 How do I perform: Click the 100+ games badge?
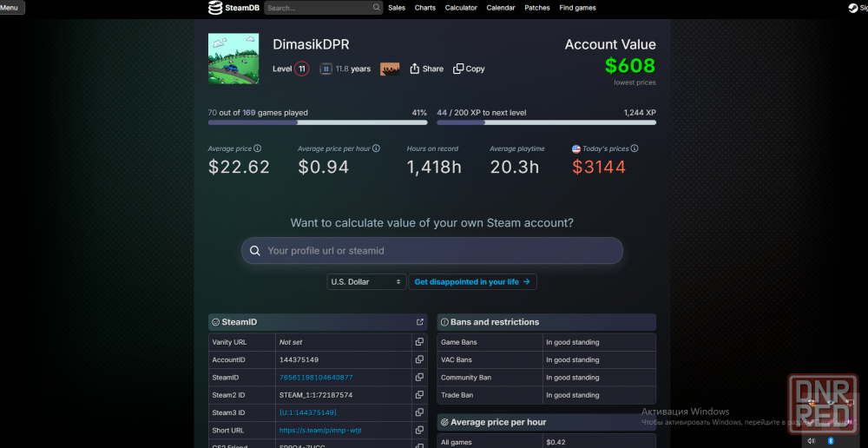[390, 69]
